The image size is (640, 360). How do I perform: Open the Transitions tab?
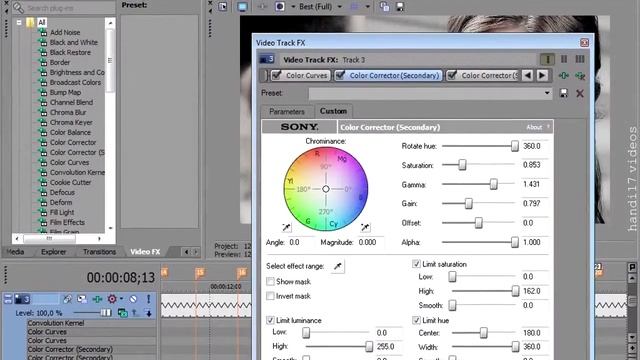(100, 252)
